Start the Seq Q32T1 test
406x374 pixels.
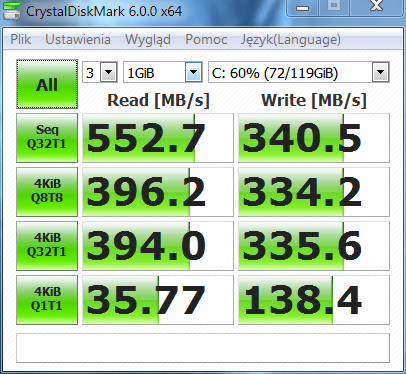click(47, 138)
